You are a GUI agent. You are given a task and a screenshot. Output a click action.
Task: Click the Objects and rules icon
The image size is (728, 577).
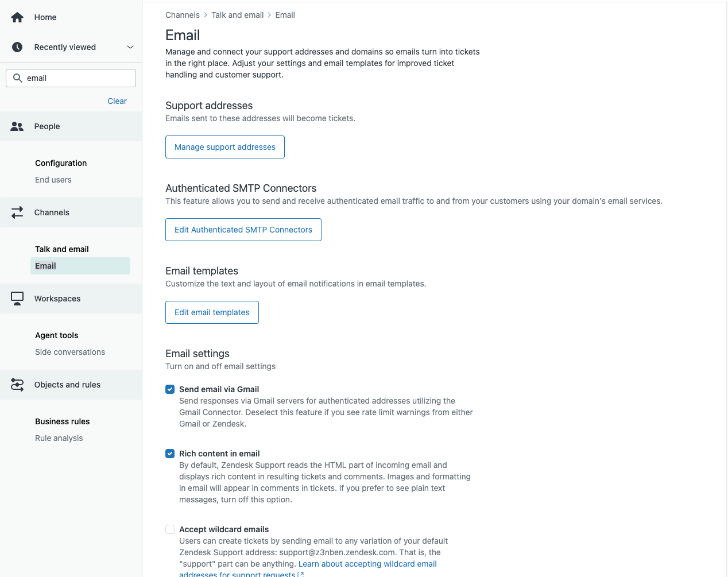pyautogui.click(x=17, y=385)
